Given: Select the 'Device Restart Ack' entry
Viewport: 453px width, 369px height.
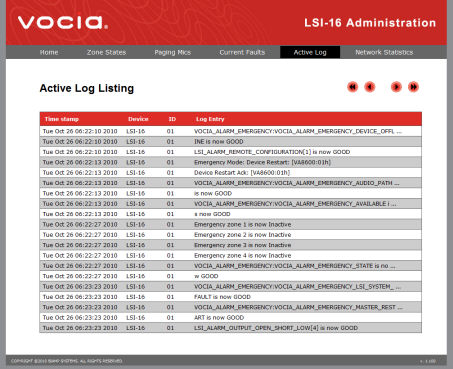Looking at the screenshot, I should coord(230,173).
